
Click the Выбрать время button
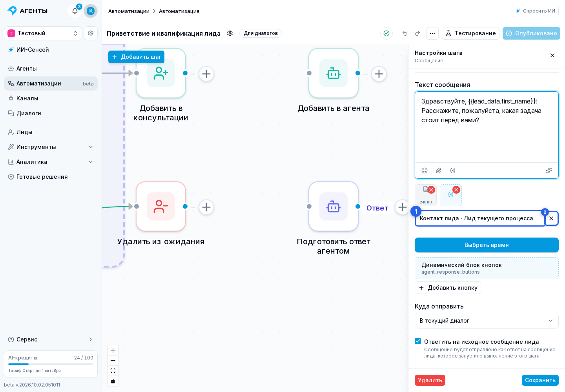coord(487,245)
